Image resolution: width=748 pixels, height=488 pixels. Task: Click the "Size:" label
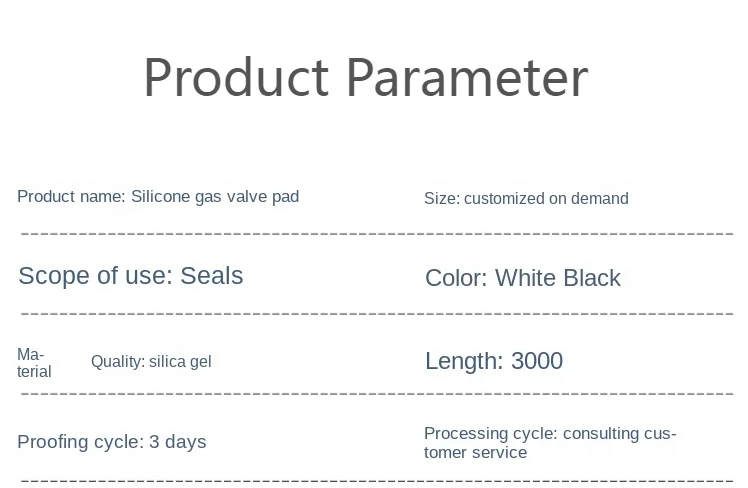(x=441, y=198)
